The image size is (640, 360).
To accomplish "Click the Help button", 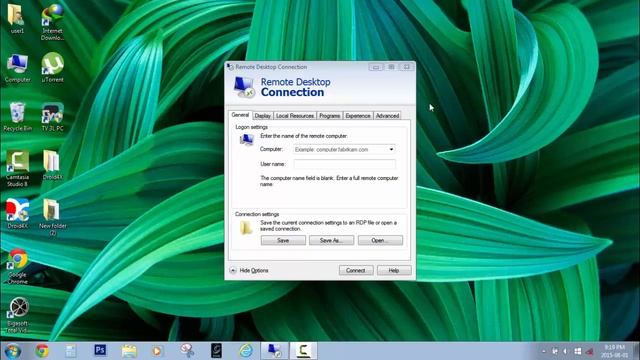I will point(394,270).
